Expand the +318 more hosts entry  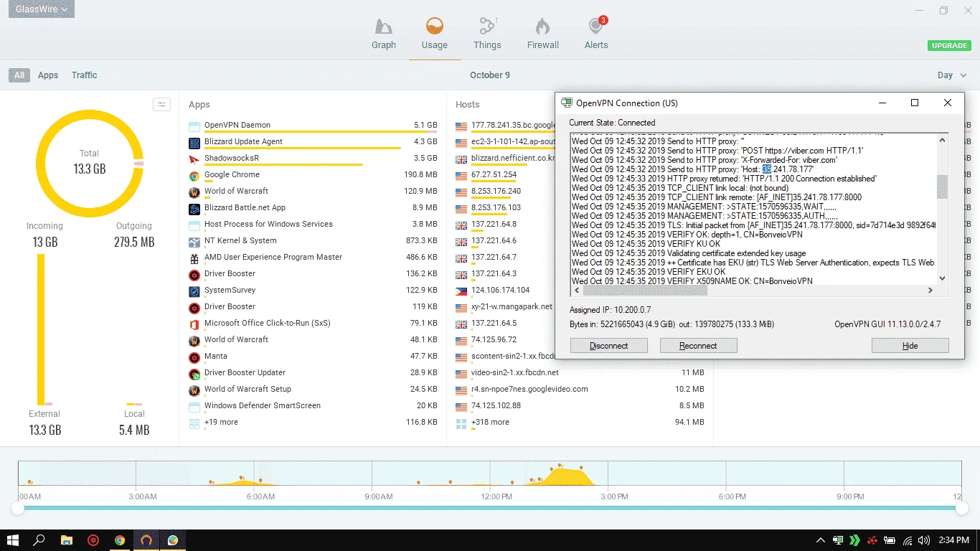pos(490,423)
